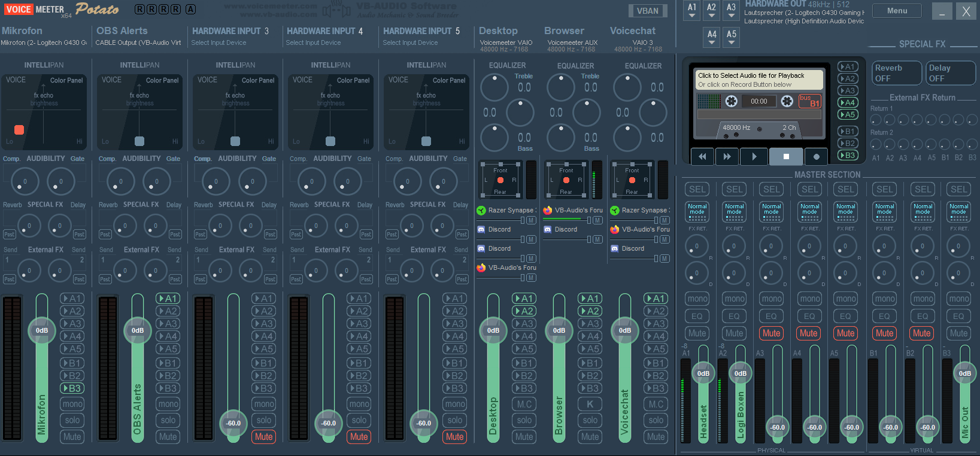The width and height of the screenshot is (980, 456).
Task: Rewind the cassette recorder
Action: 702,156
